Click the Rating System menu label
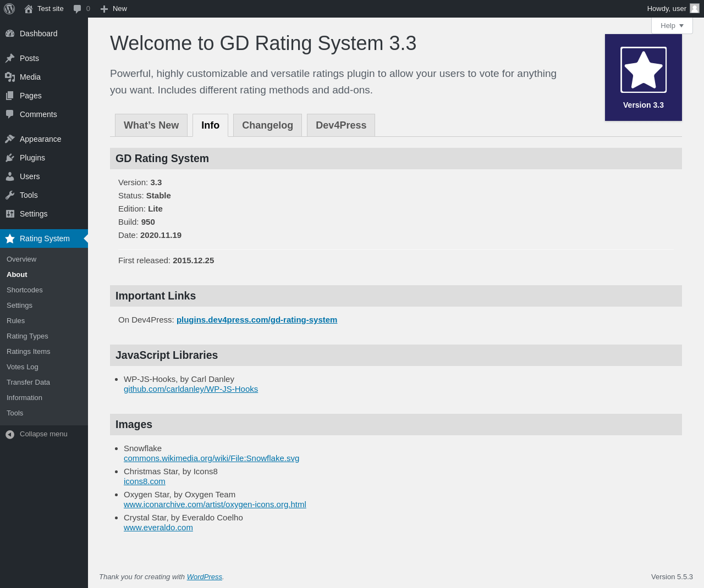Image resolution: width=704 pixels, height=588 pixels. (45, 238)
